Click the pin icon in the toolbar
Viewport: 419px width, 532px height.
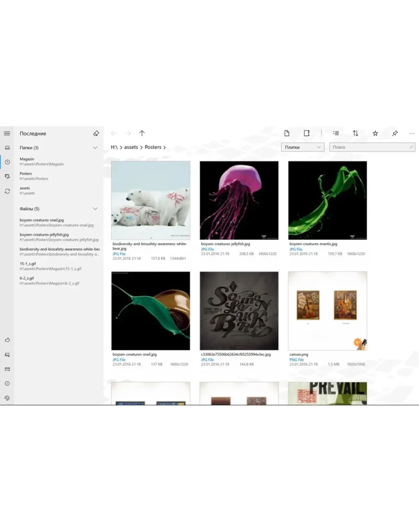pyautogui.click(x=395, y=134)
